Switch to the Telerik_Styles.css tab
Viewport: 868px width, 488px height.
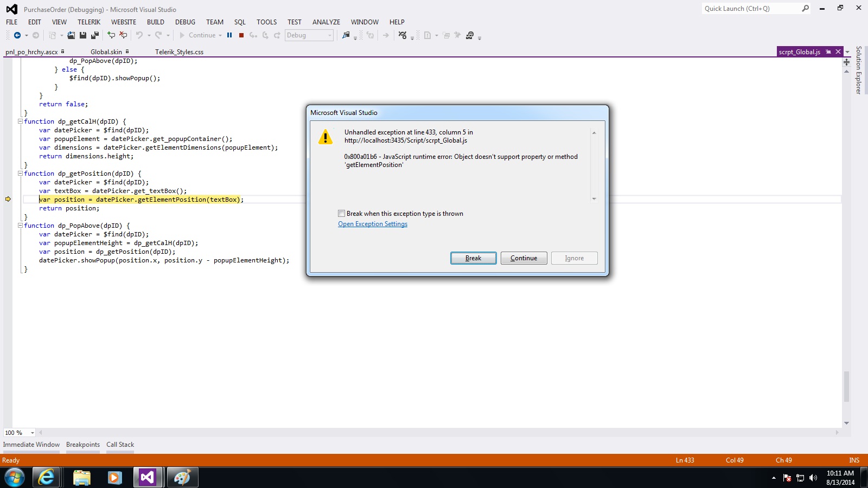click(179, 52)
